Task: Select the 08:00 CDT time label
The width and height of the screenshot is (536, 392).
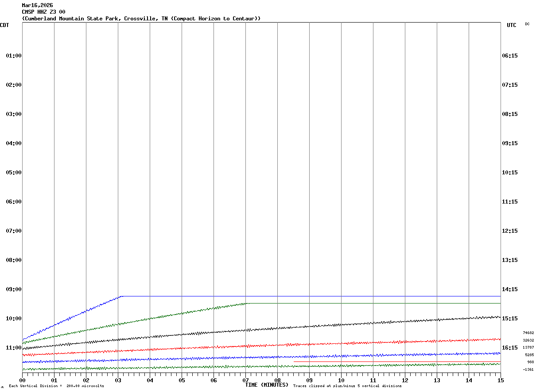Action: coord(14,260)
